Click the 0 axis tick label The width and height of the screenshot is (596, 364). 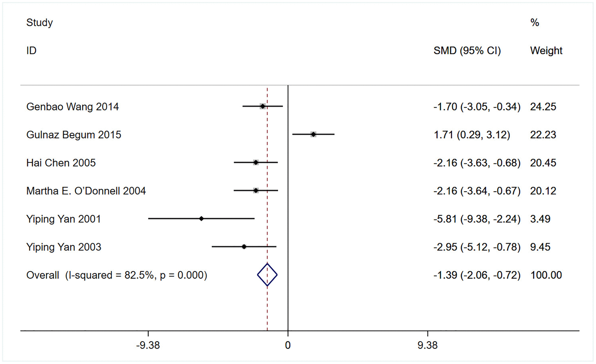click(x=288, y=345)
